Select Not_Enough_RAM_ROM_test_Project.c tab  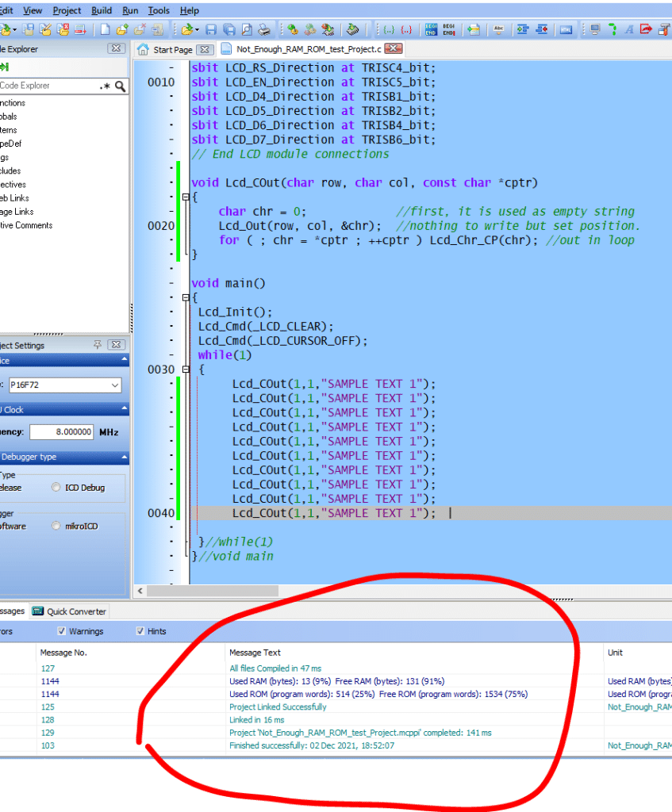pyautogui.click(x=309, y=49)
